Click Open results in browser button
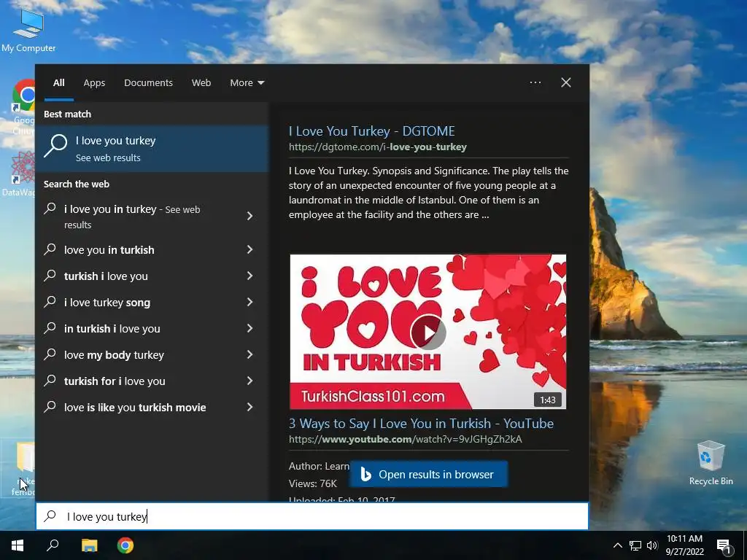This screenshot has width=747, height=560. (428, 474)
